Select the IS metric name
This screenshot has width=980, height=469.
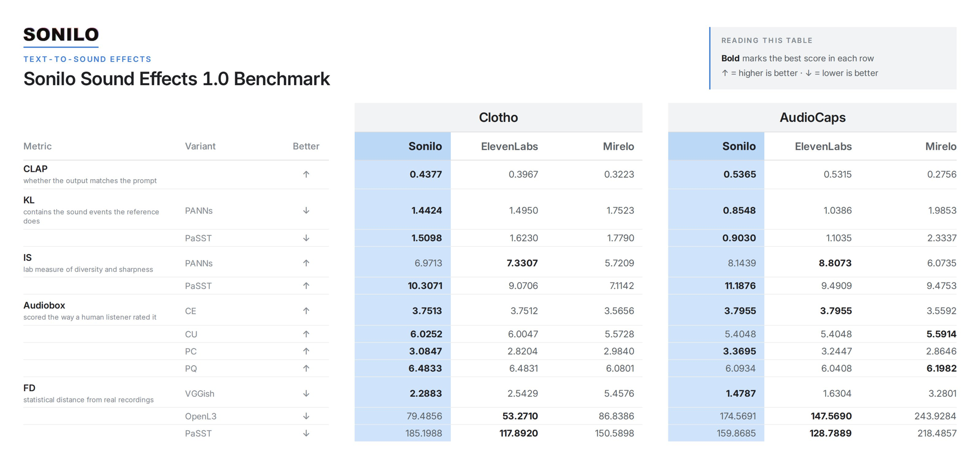(27, 258)
